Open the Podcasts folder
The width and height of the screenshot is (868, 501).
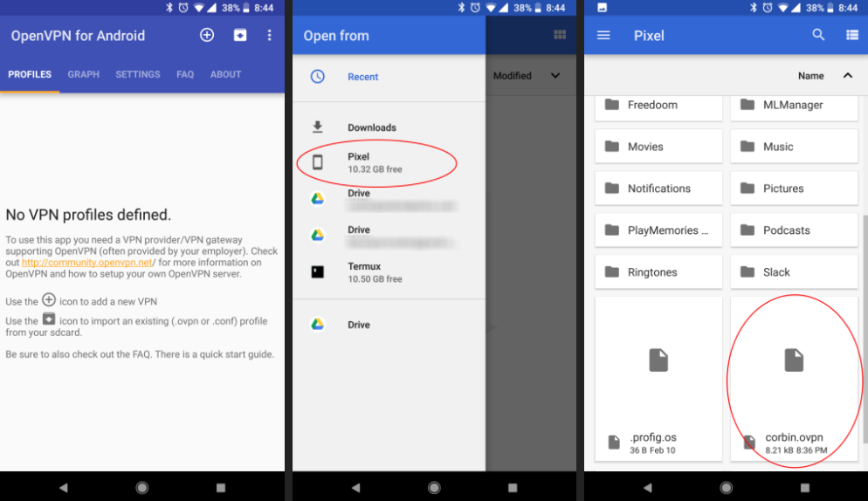[x=794, y=230]
